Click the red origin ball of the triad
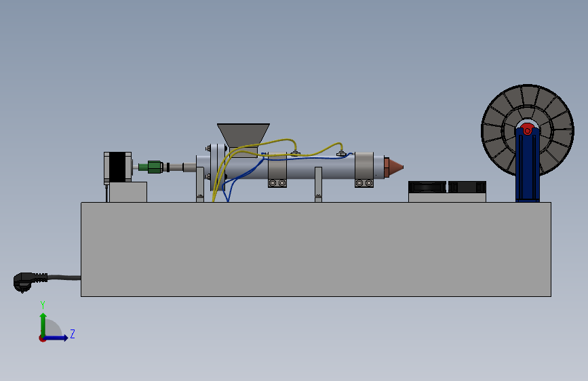The width and height of the screenshot is (588, 381). pyautogui.click(x=42, y=338)
